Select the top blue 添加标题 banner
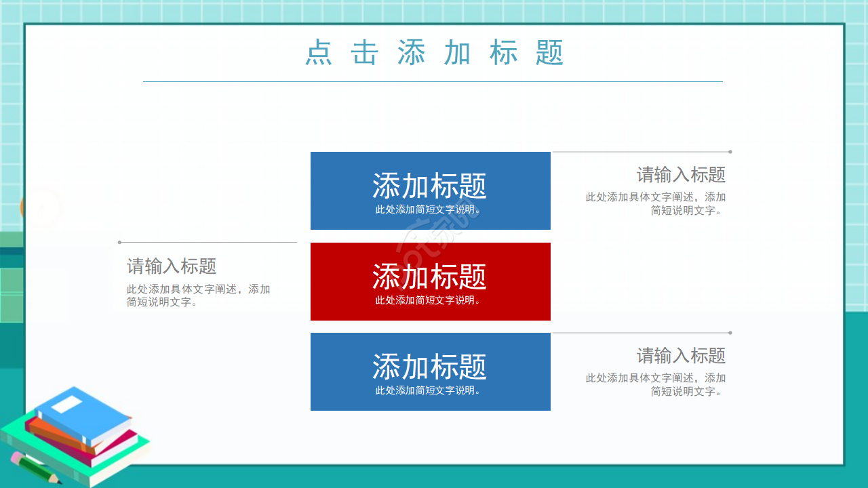Screen dimensions: 868x488 [x=430, y=191]
